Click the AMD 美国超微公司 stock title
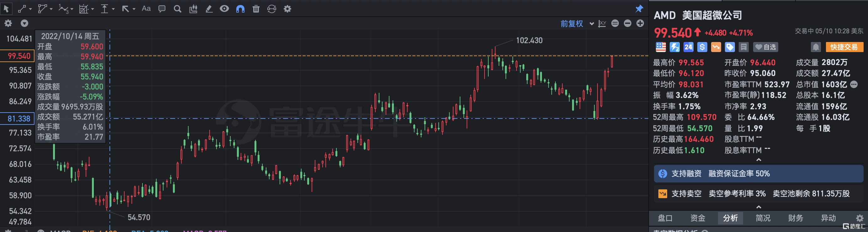Screen dimensions: 868x232 [x=698, y=15]
